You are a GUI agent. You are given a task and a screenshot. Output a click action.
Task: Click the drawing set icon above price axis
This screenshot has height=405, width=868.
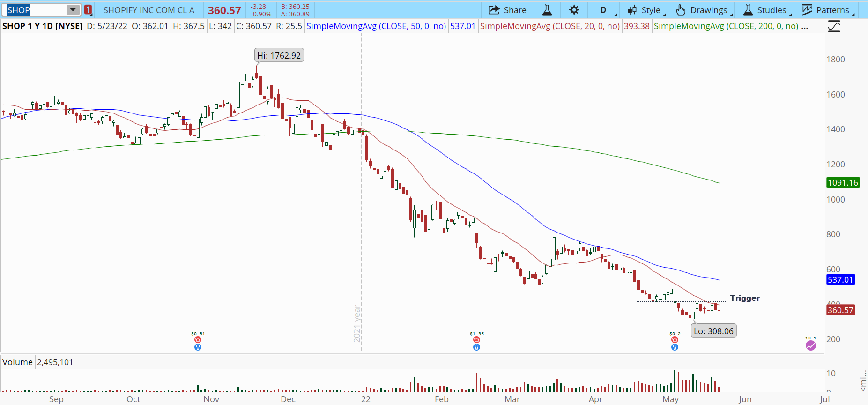[834, 26]
